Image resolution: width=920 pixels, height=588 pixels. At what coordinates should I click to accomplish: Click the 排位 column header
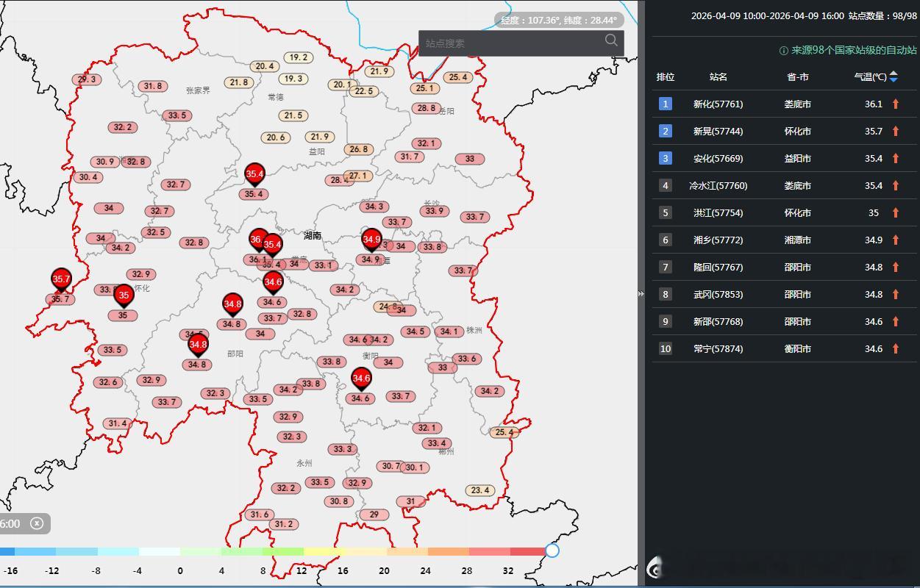tap(666, 76)
